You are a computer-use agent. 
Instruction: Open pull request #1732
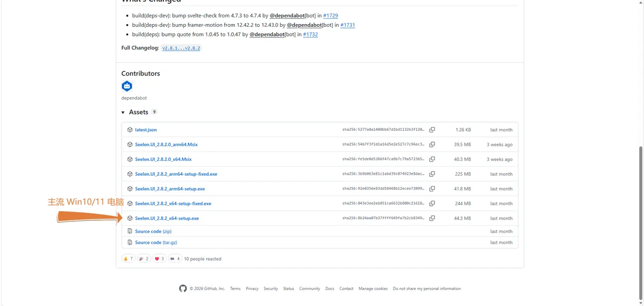310,34
